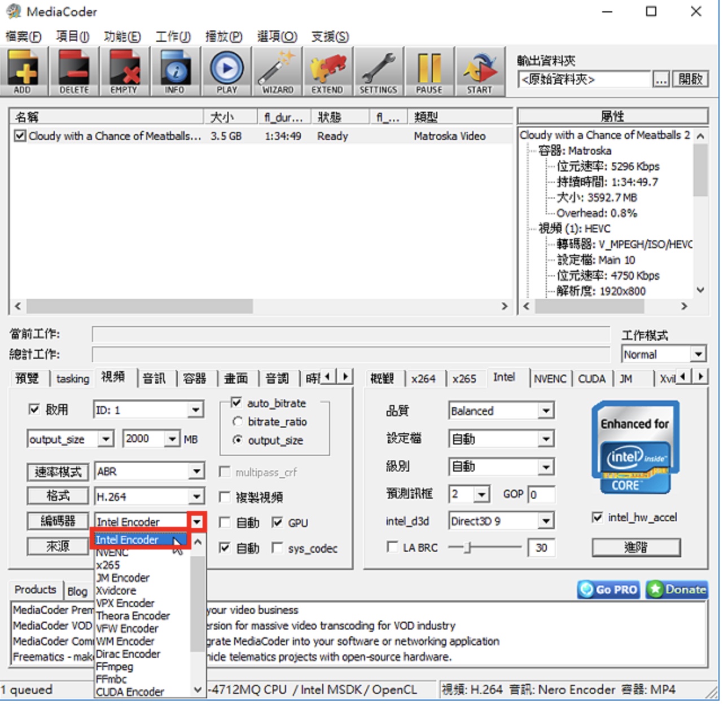Select Theora Encoder in the list
The height and width of the screenshot is (704, 728).
coord(133,616)
